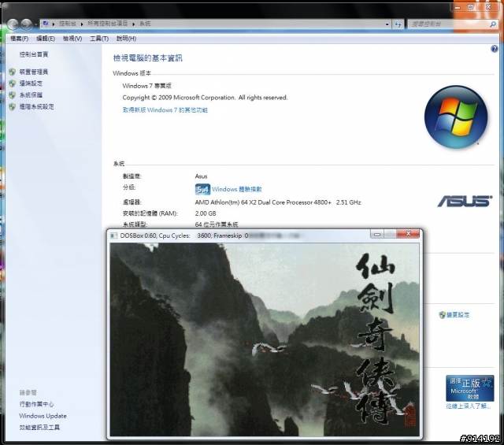Viewport: 504px width, 445px height.
Task: Click the Control Panel icon in address bar
Action: tap(46, 24)
